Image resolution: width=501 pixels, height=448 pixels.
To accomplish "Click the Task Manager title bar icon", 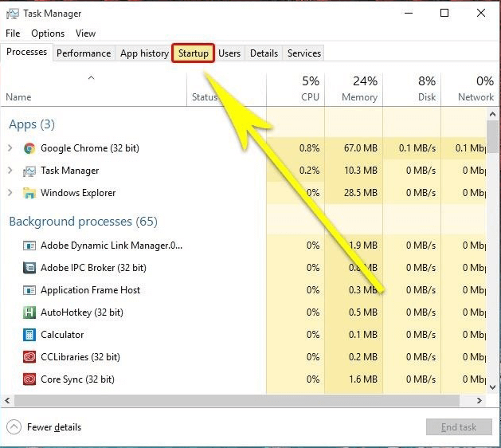I will click(13, 14).
